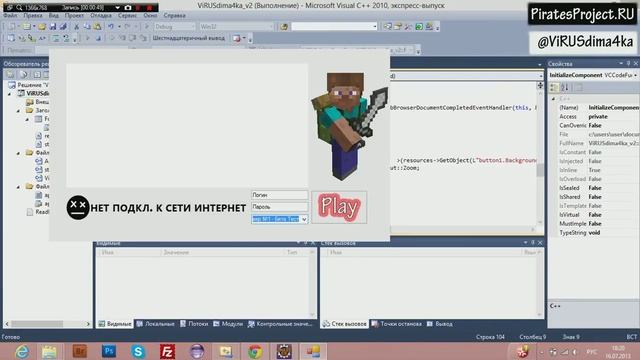Click the Solution Explorer horizontal scrollbar
The image size is (640, 360).
coord(47,324)
